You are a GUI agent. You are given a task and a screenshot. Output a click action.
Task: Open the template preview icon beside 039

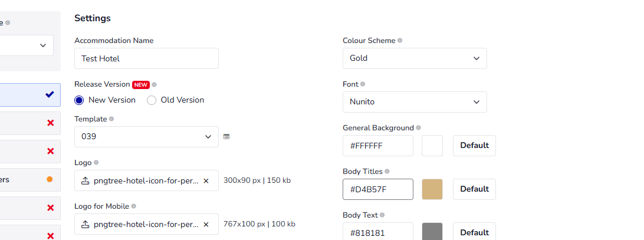[x=226, y=136]
